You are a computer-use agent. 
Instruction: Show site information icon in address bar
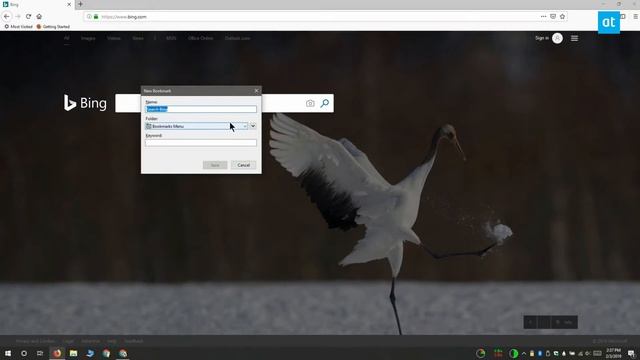tap(89, 17)
